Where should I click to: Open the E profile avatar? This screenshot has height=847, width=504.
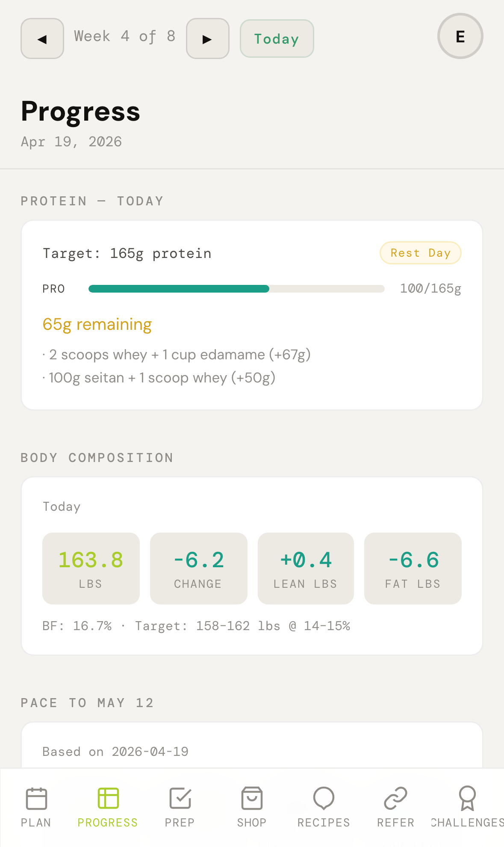pyautogui.click(x=460, y=36)
